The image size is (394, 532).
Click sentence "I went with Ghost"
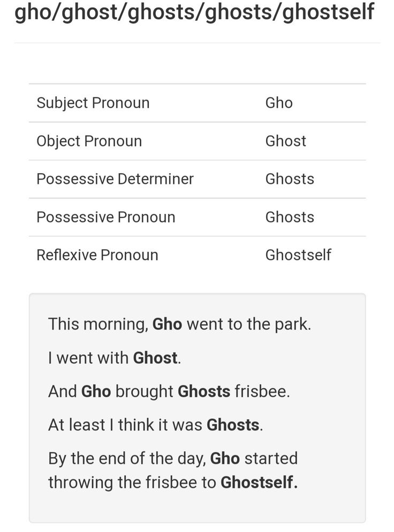pos(115,358)
